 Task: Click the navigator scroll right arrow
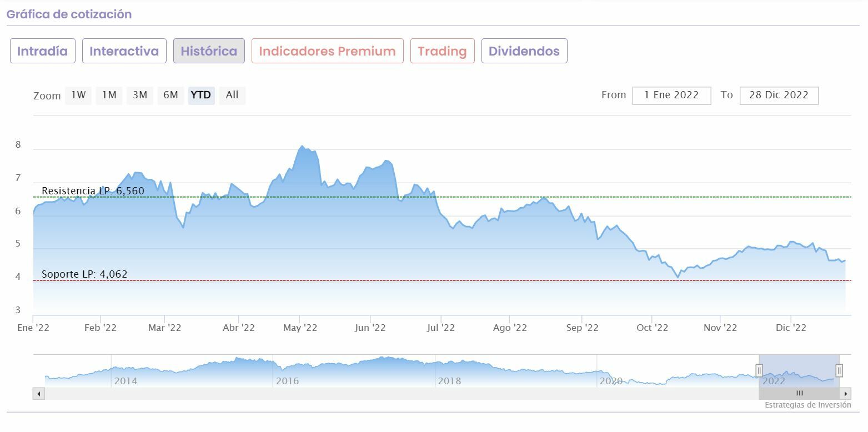[x=846, y=394]
